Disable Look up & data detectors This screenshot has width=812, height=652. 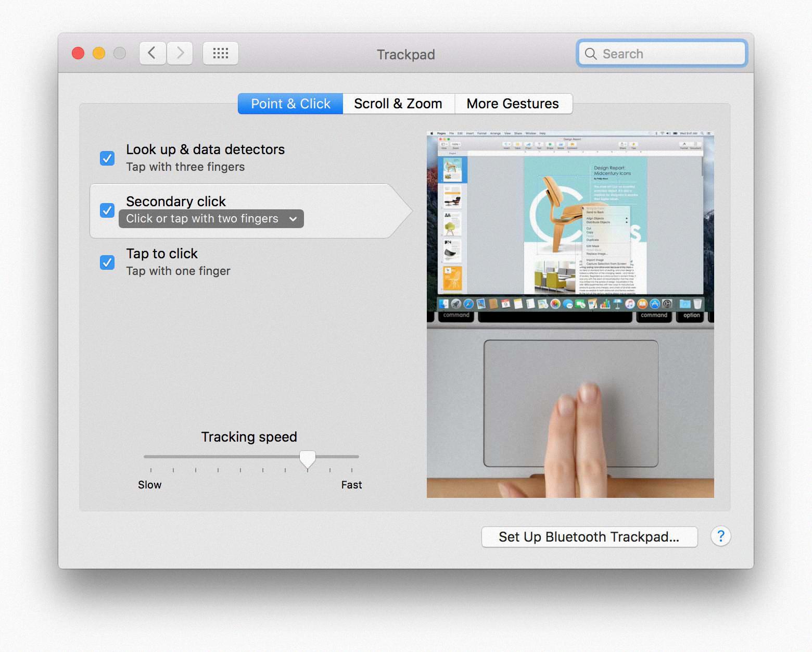107,158
